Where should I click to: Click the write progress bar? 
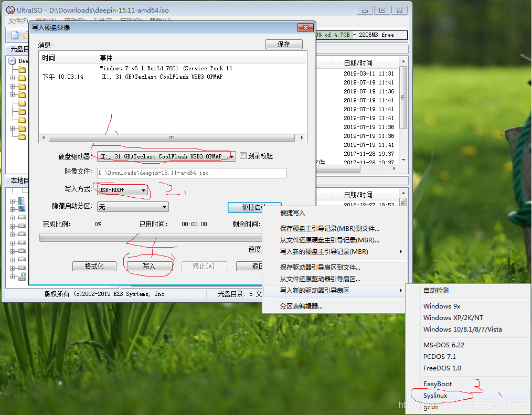(150, 237)
